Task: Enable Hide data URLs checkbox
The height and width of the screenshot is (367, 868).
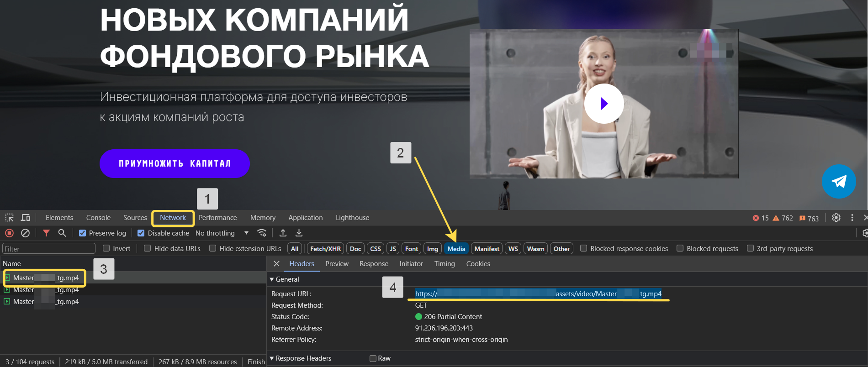Action: point(147,248)
